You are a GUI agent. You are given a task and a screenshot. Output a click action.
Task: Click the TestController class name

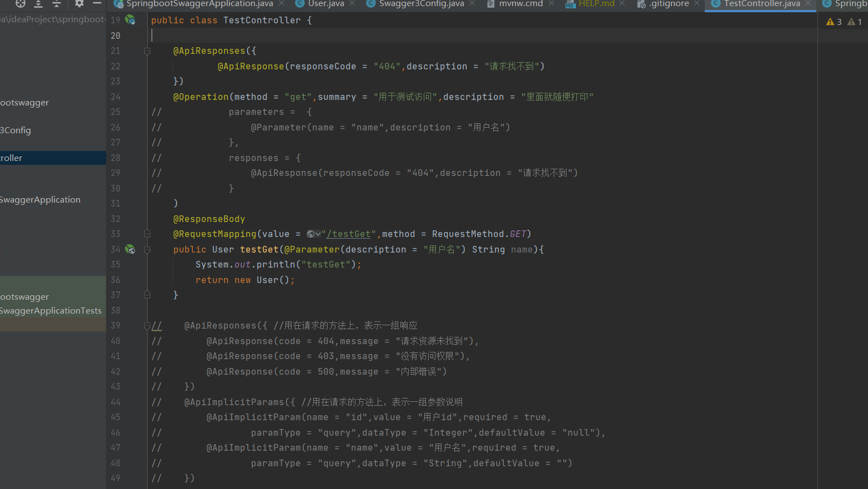coord(262,20)
